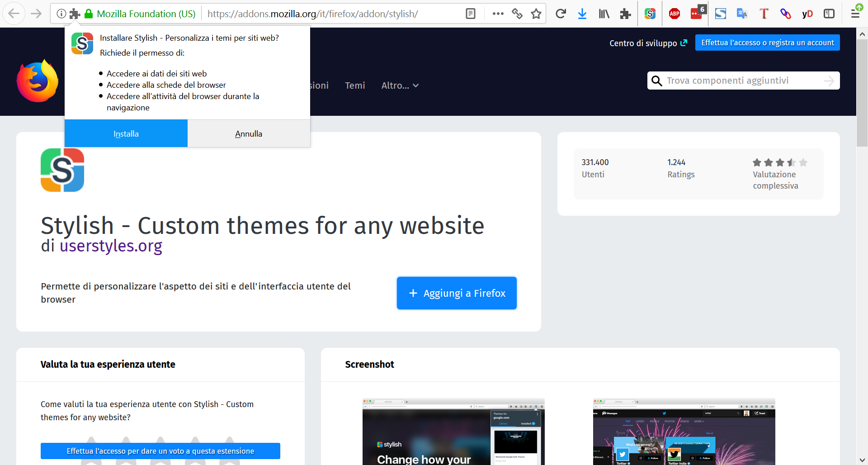Click the green padlock security icon

89,14
